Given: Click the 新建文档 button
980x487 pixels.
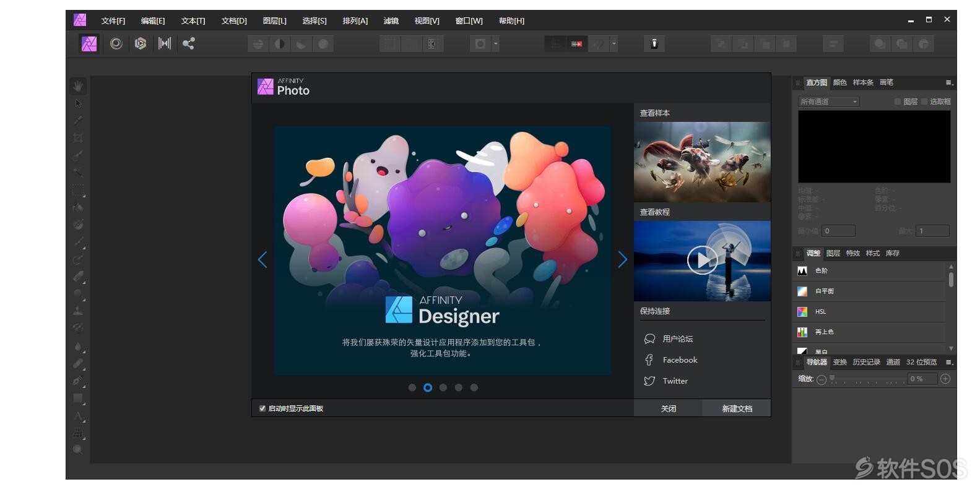Looking at the screenshot, I should (737, 408).
